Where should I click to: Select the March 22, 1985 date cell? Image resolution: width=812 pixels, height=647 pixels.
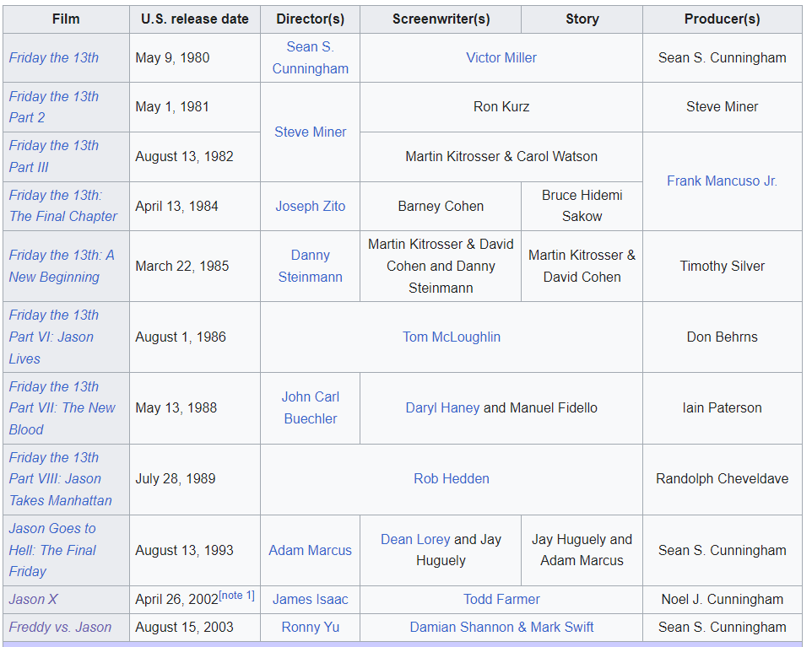coord(195,266)
